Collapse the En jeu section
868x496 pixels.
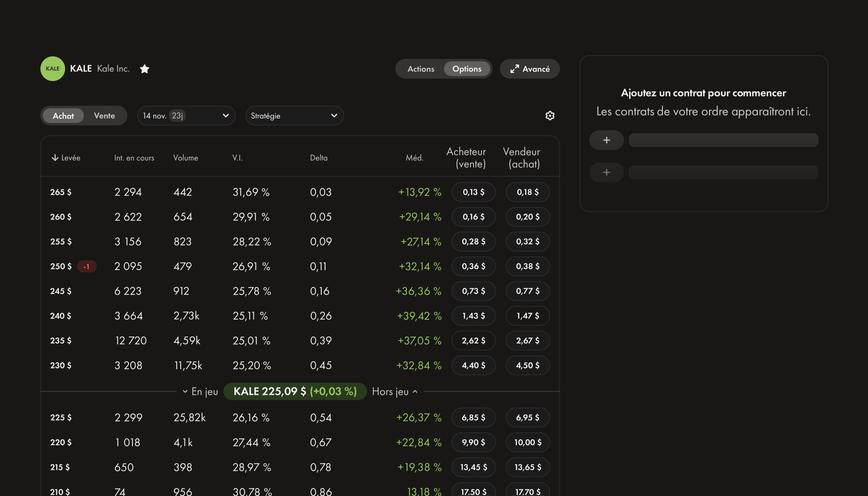tap(200, 391)
